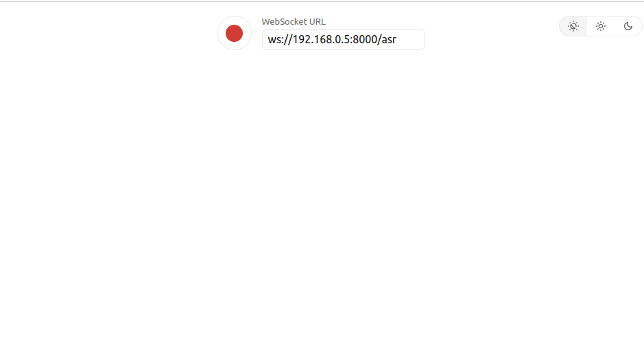Click the circular microphone record control
The width and height of the screenshot is (644, 342).
234,33
